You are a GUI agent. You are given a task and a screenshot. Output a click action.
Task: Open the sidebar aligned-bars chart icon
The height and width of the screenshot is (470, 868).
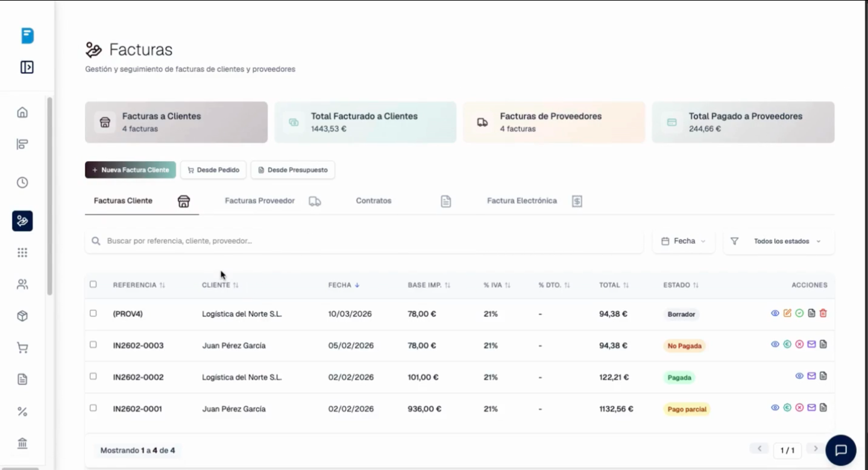(22, 144)
